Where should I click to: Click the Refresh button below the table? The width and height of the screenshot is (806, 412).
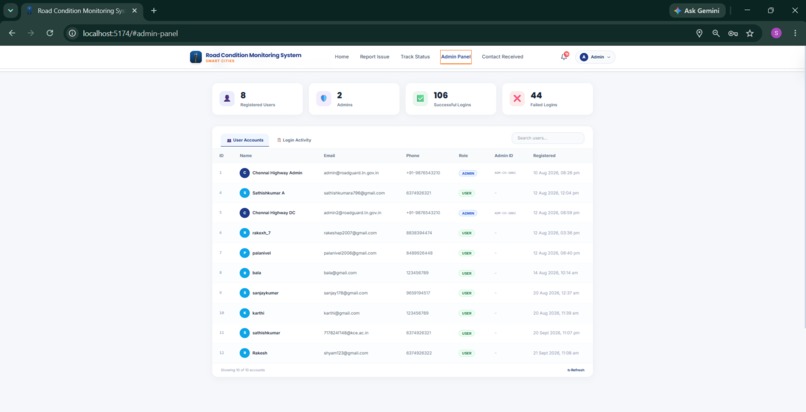coord(576,370)
